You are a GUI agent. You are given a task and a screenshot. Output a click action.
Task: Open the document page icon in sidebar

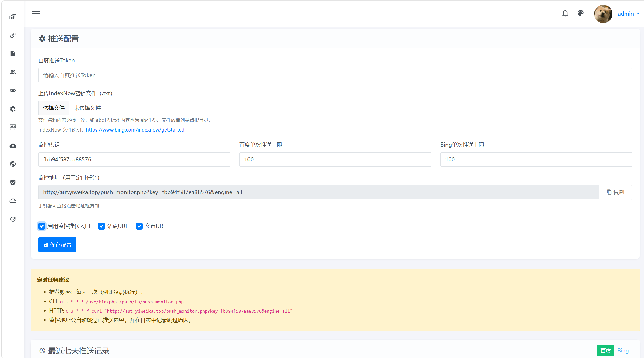13,54
